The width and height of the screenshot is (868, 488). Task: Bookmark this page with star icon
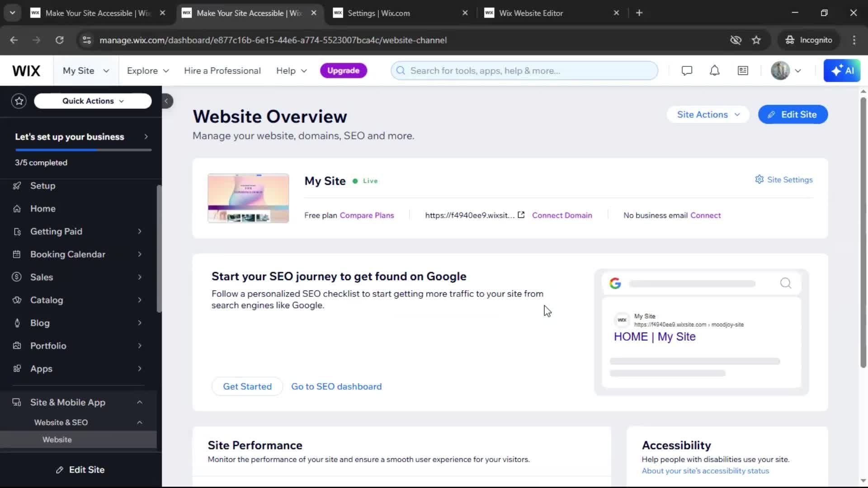pyautogui.click(x=756, y=40)
